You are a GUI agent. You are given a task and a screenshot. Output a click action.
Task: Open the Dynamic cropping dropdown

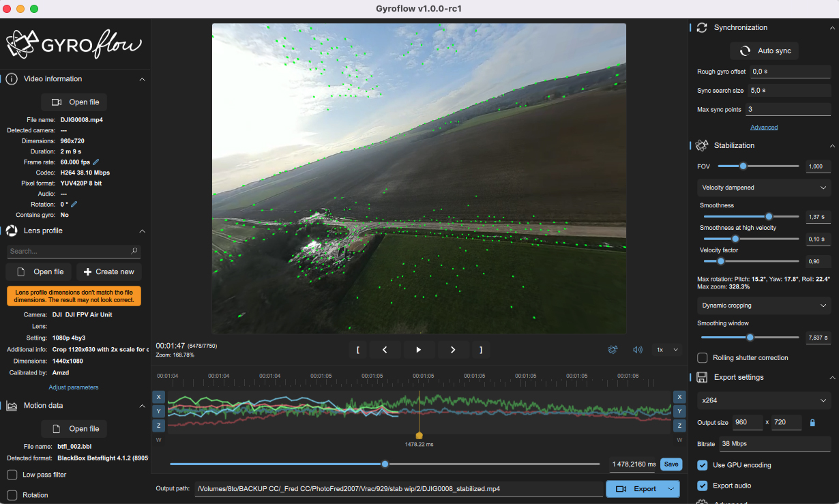(x=764, y=306)
